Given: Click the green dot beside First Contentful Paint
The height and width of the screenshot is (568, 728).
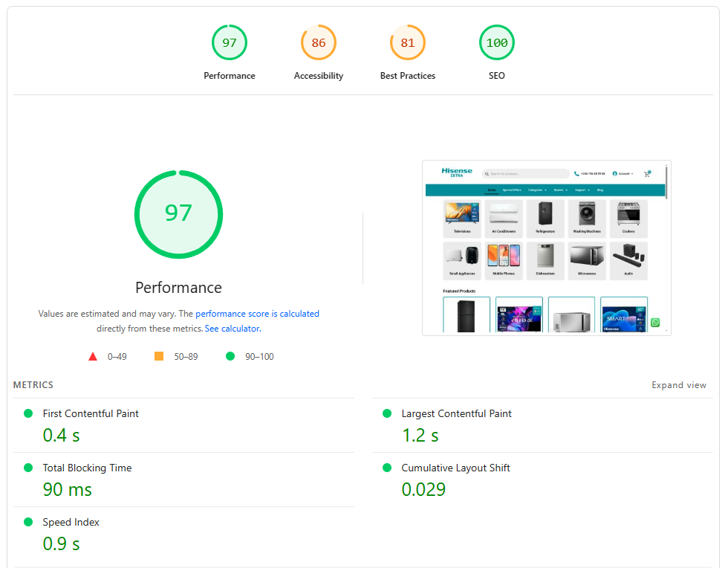Looking at the screenshot, I should click(x=28, y=413).
